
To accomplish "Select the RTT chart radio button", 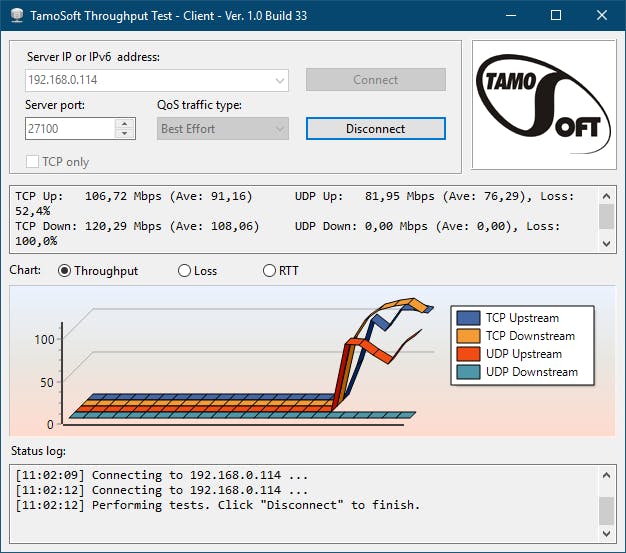I will pos(269,271).
